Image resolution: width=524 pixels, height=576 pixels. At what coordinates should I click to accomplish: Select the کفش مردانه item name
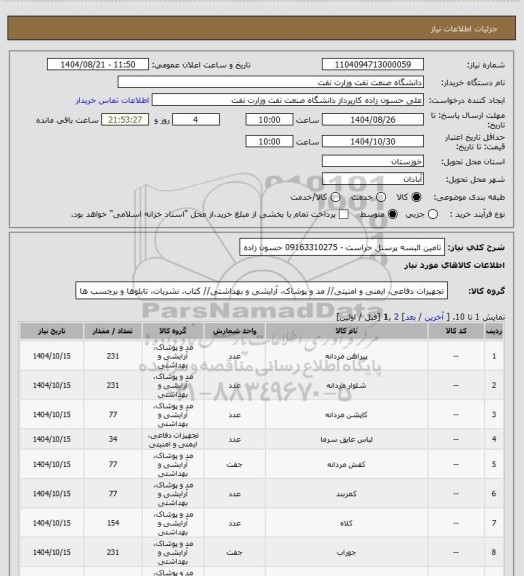click(x=346, y=465)
